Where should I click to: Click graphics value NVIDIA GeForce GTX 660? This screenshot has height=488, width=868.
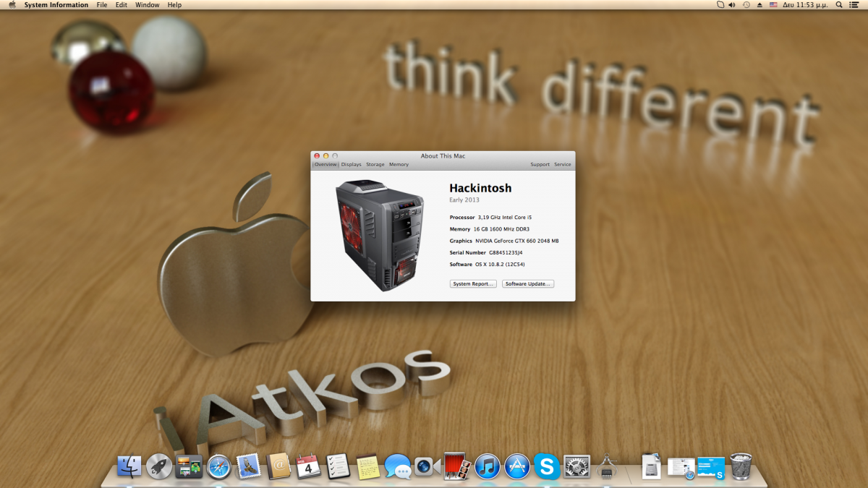(x=517, y=241)
